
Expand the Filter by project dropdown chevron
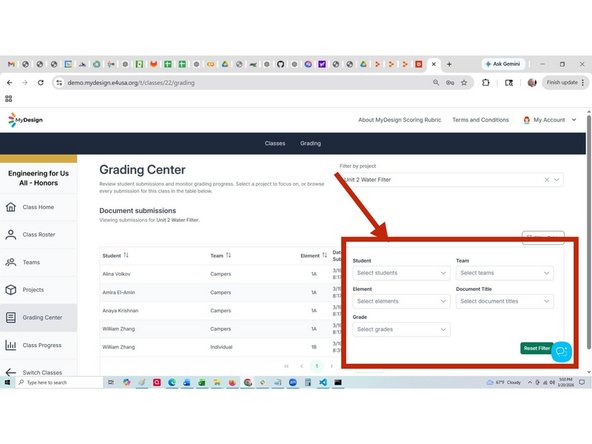click(557, 180)
